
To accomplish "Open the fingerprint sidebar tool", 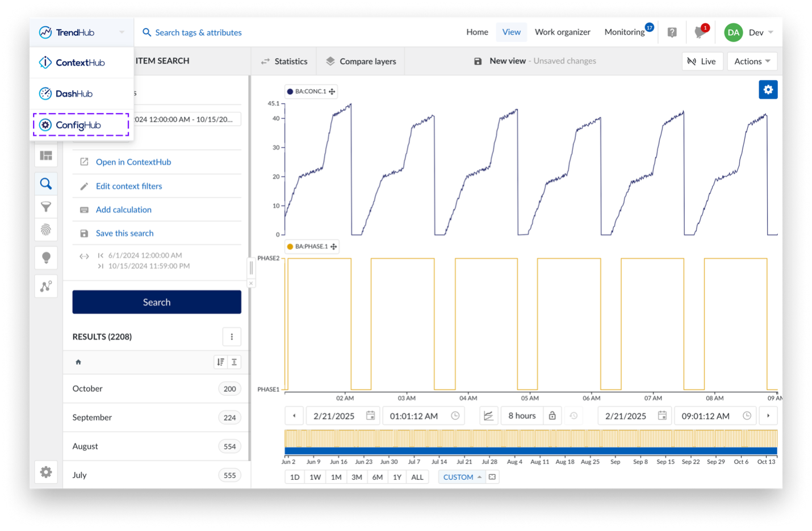I will coord(46,229).
